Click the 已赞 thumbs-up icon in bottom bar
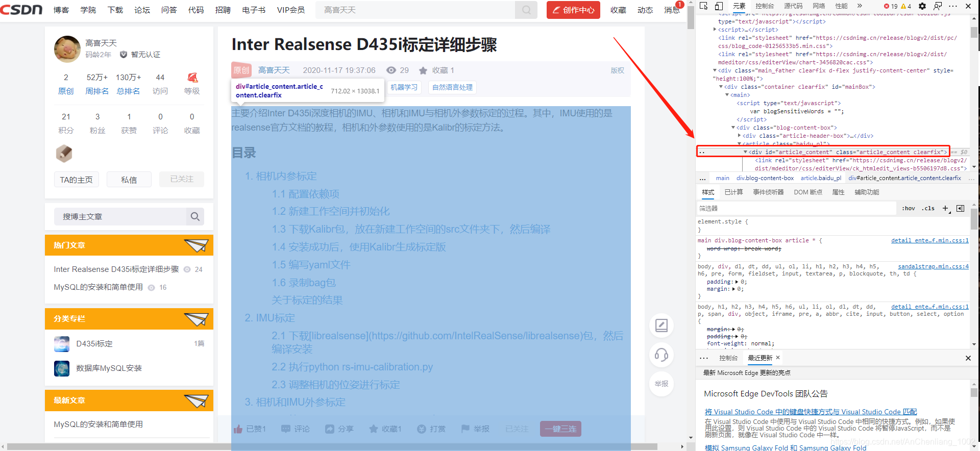The height and width of the screenshot is (451, 980). (x=238, y=429)
